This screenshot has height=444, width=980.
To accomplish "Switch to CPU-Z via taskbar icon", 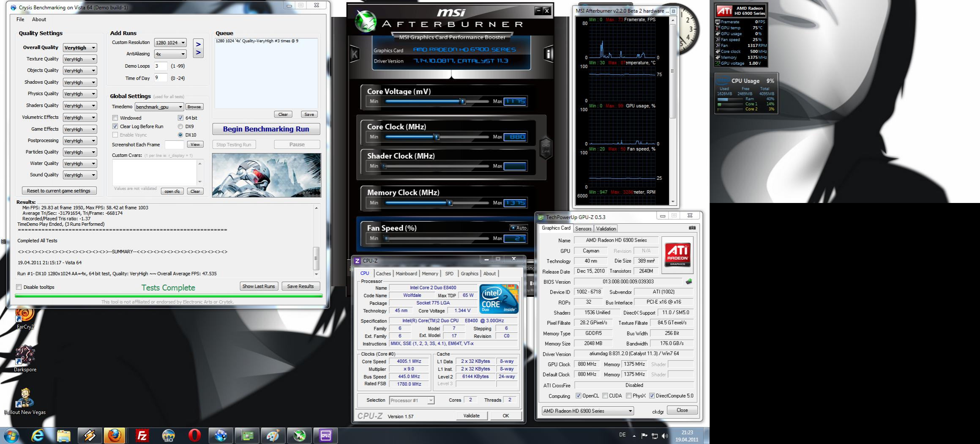I will tap(325, 436).
